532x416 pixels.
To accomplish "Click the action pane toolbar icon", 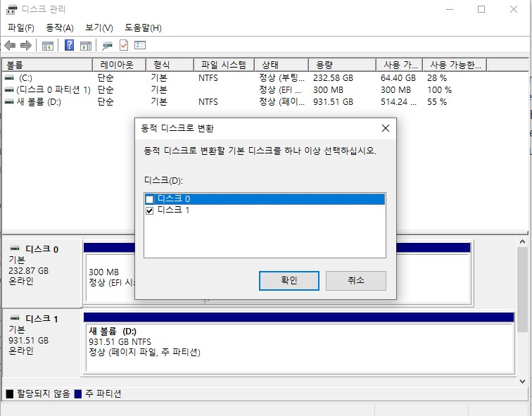I will tap(86, 46).
